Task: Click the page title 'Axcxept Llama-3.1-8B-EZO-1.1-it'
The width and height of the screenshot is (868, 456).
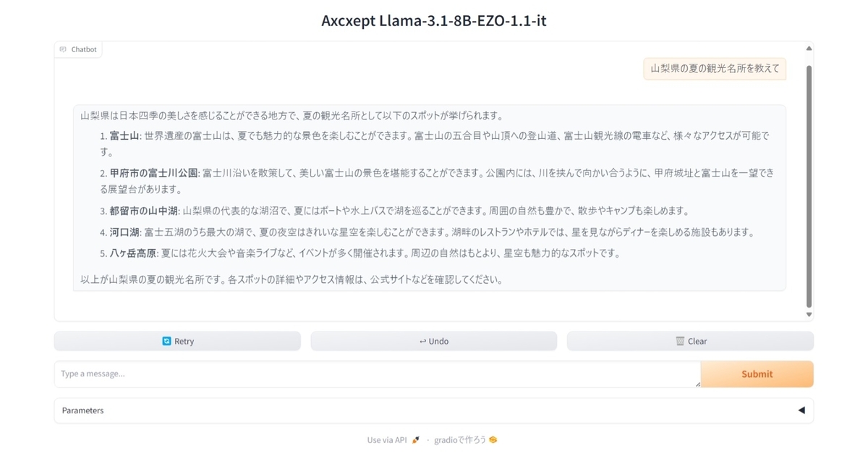Action: (x=434, y=20)
